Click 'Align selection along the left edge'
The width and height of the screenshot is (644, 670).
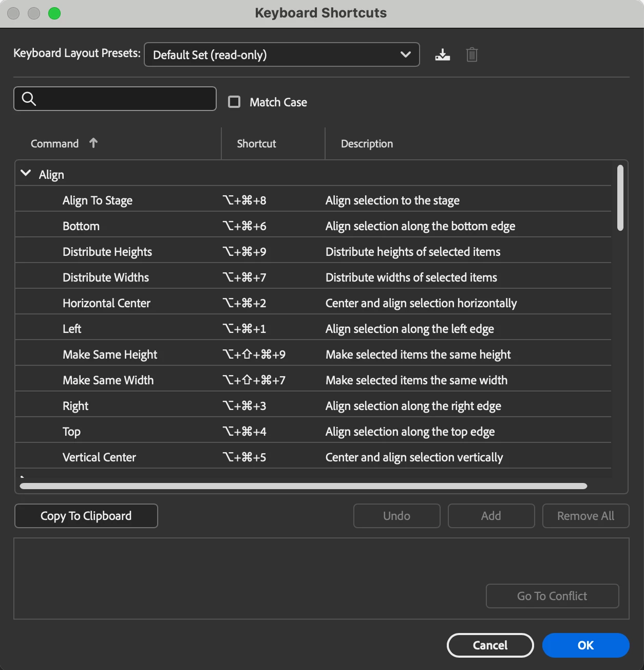click(410, 329)
